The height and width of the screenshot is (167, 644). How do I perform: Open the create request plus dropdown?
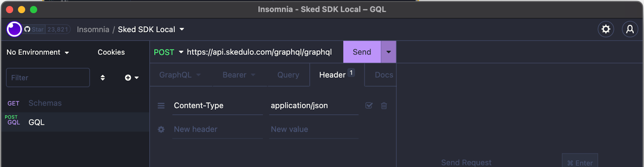pos(132,77)
